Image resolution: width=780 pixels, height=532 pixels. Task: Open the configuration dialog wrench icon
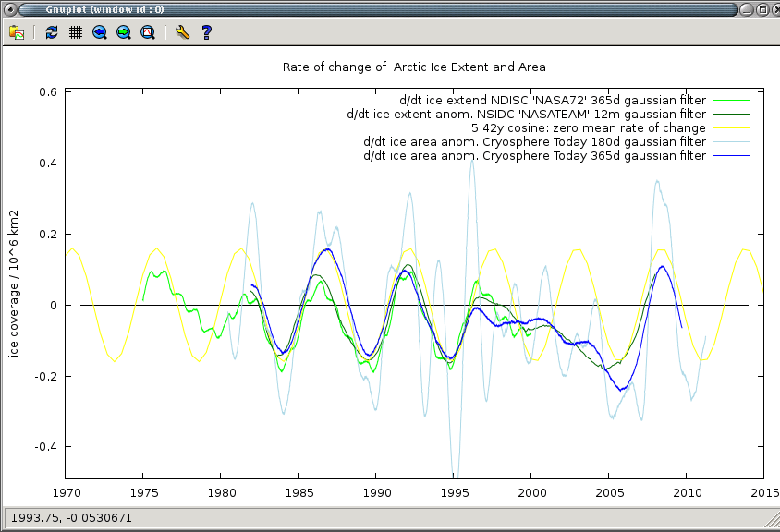click(183, 33)
